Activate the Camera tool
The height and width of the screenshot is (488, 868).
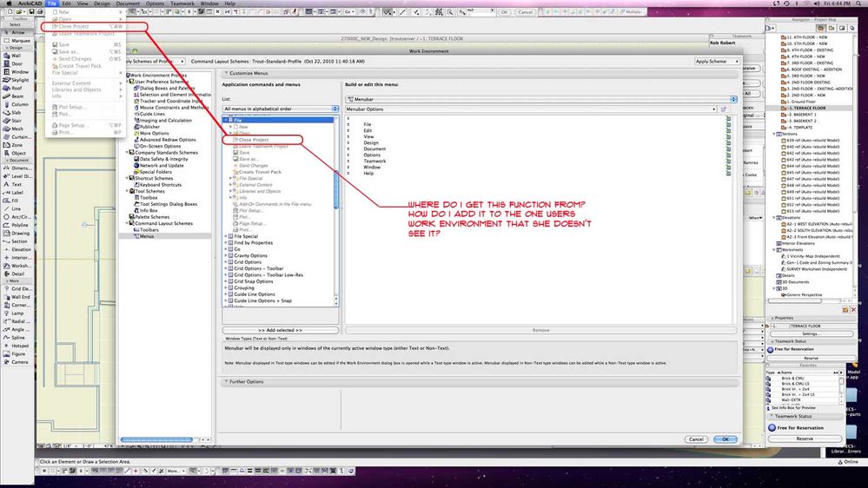tap(17, 362)
